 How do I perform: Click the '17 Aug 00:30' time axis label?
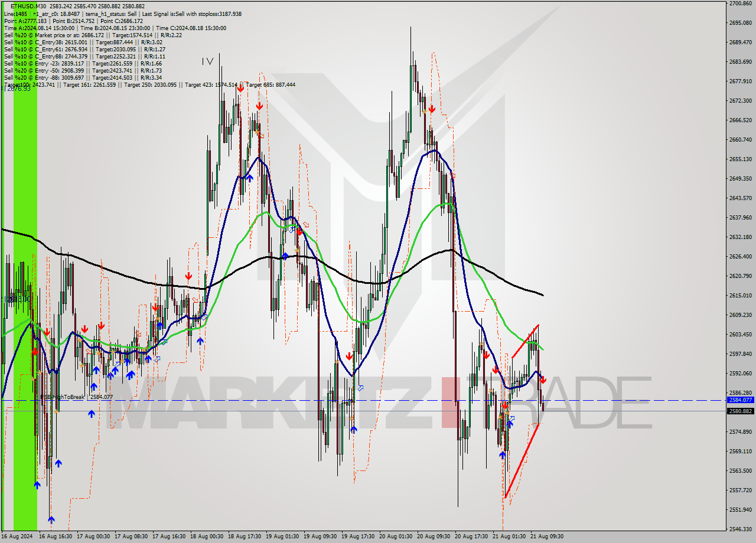93,537
